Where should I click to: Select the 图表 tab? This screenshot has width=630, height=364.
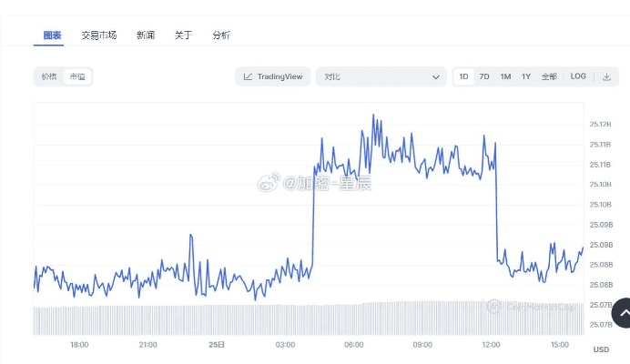pyautogui.click(x=53, y=35)
